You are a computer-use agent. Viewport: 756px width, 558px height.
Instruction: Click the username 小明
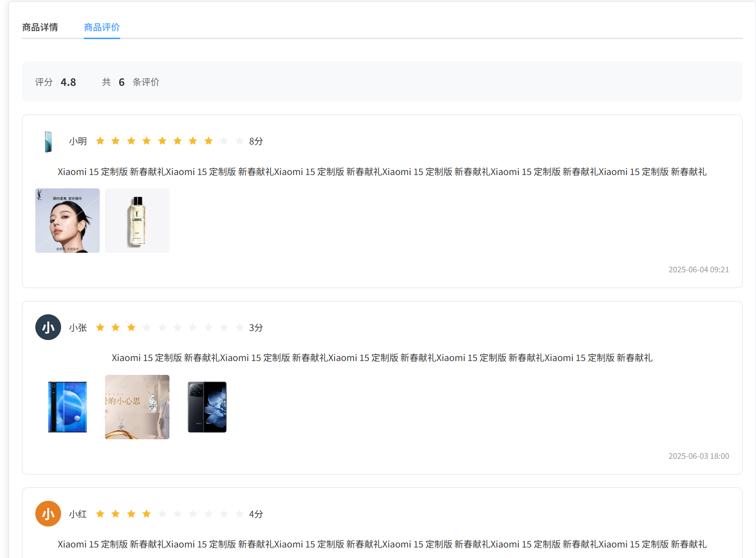(78, 141)
